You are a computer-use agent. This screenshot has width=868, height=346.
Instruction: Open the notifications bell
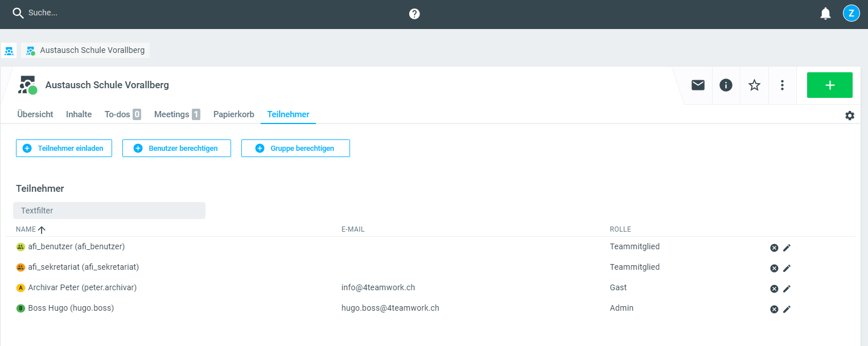click(x=825, y=14)
